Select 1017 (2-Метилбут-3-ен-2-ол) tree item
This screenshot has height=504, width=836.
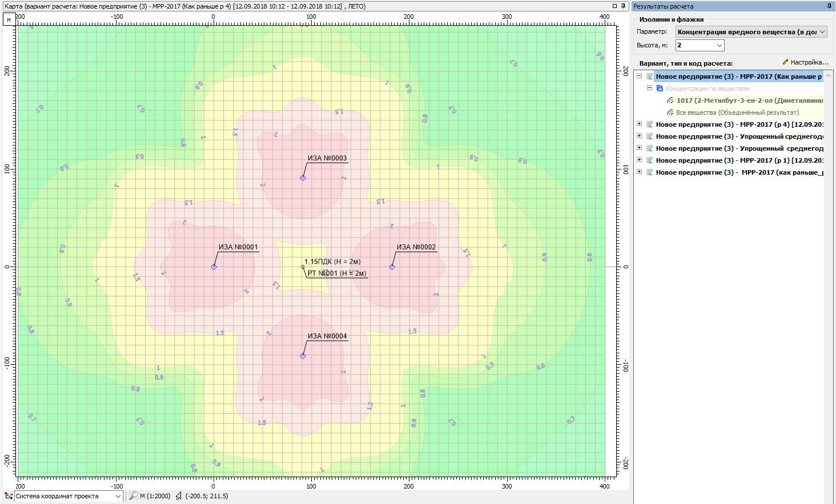coord(749,100)
